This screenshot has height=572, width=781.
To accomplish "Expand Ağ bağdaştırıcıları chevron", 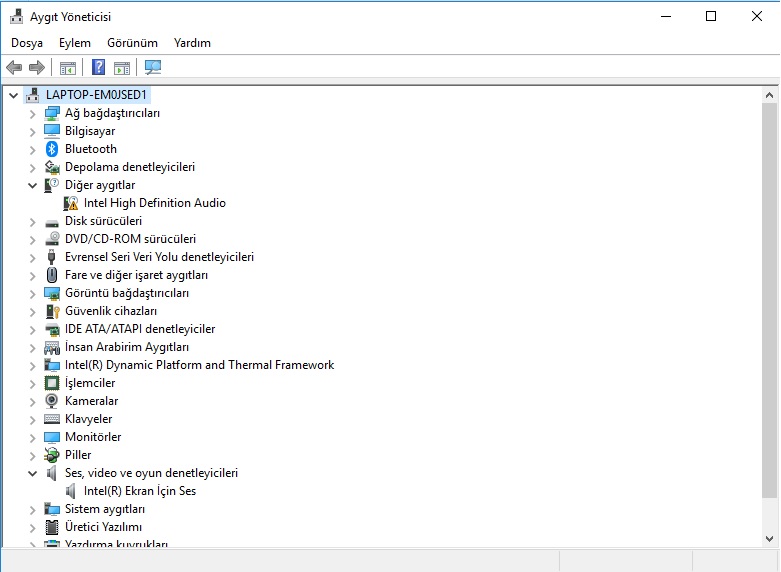I will pos(32,114).
